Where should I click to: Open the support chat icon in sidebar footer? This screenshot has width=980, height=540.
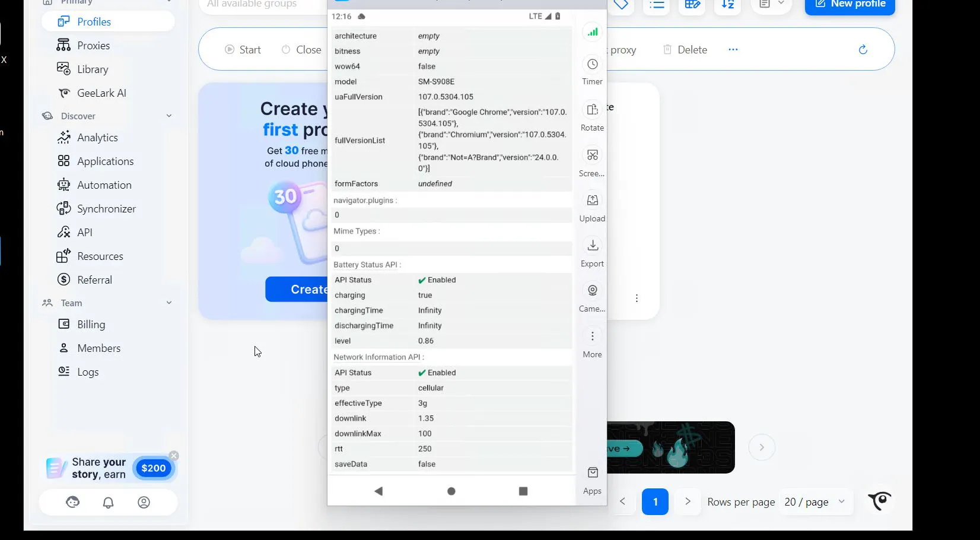[72, 503]
